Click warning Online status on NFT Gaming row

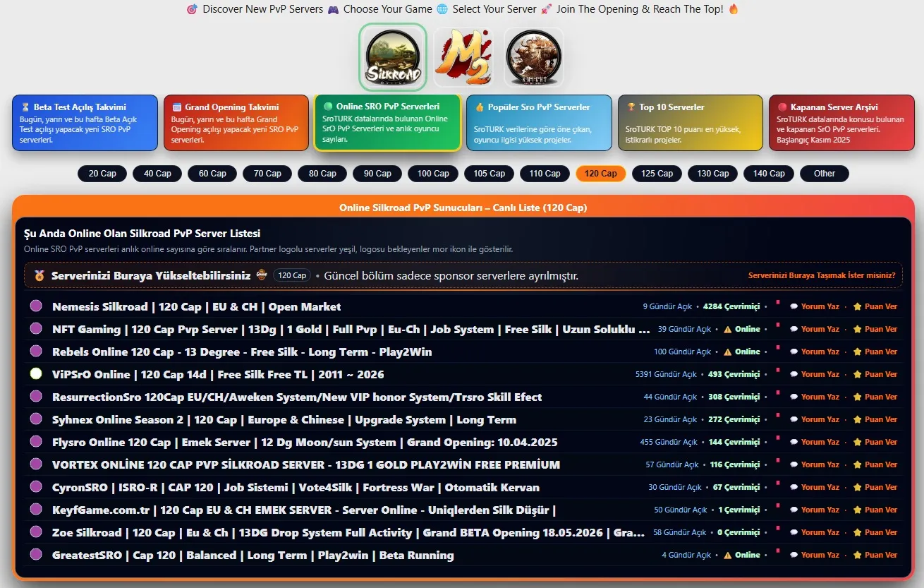(742, 329)
